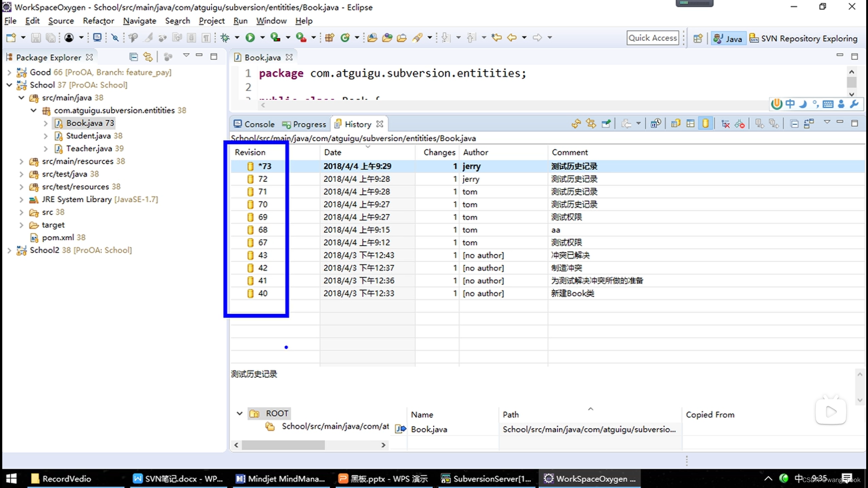This screenshot has width=868, height=488.
Task: Expand JRE System Library node
Action: point(21,199)
